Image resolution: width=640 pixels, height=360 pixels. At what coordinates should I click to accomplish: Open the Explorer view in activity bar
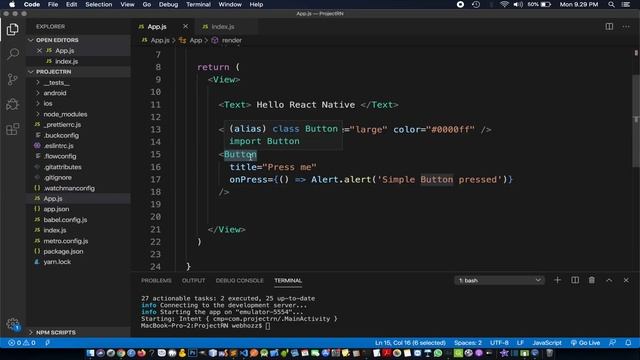13,29
